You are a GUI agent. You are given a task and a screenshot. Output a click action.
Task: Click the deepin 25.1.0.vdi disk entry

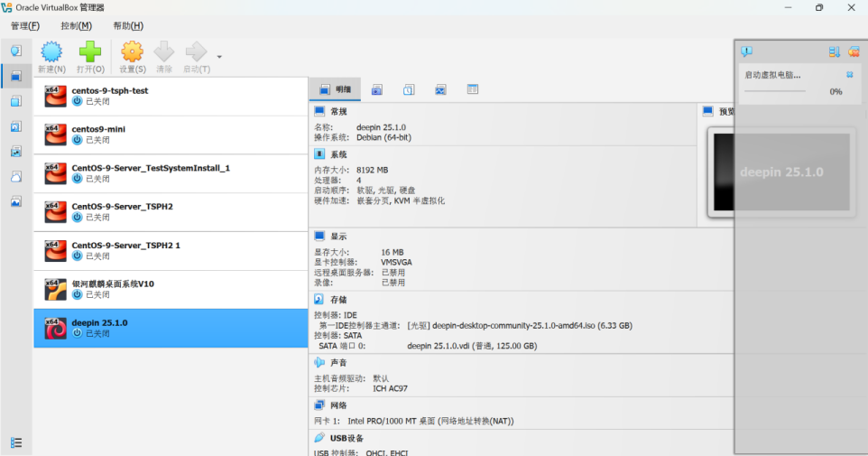[x=472, y=346]
